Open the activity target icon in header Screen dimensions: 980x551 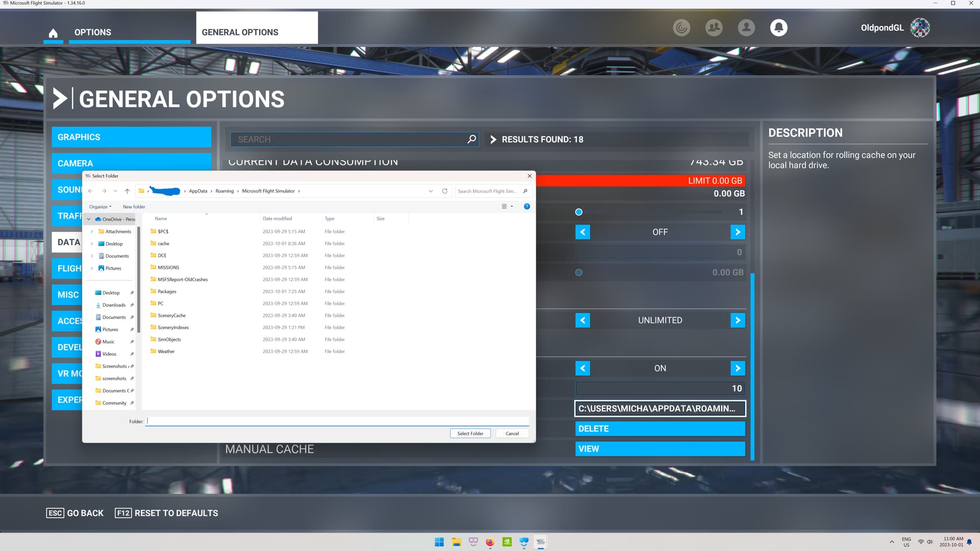click(681, 28)
